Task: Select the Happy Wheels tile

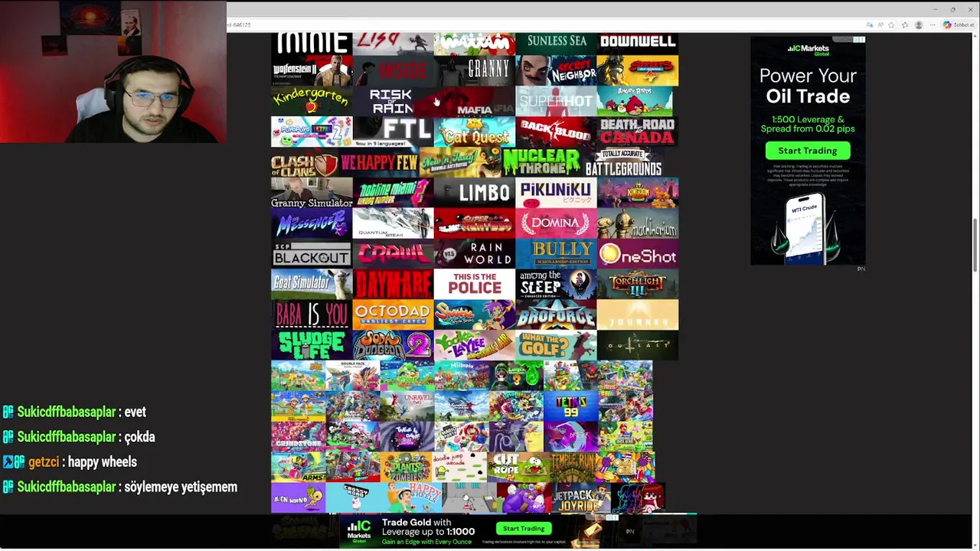Action: (415, 498)
